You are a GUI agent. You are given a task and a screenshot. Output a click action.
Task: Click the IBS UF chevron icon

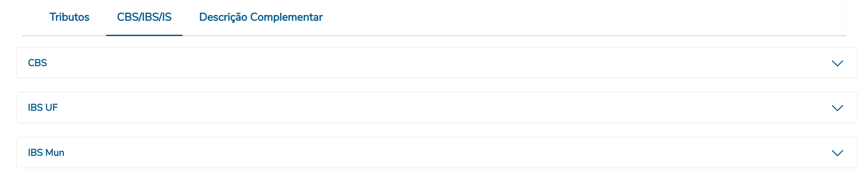point(837,108)
